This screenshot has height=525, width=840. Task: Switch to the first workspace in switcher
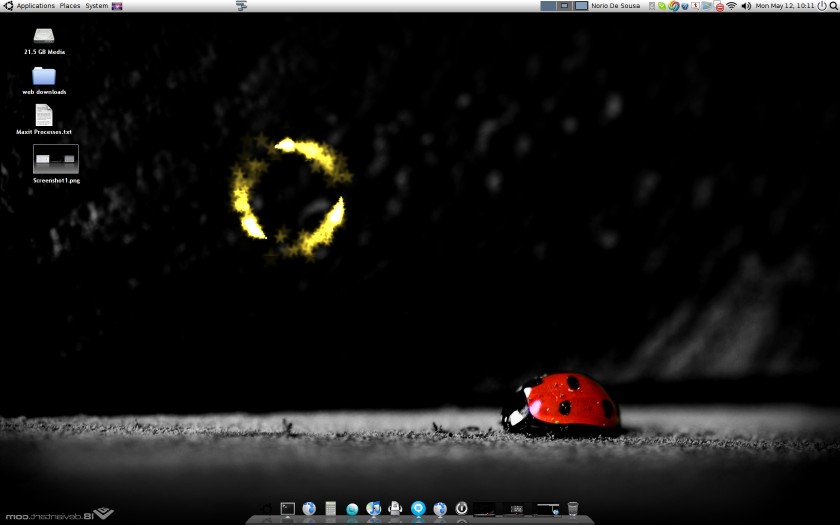(548, 6)
